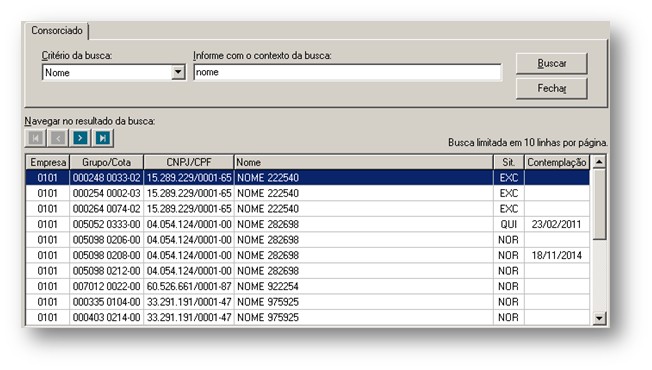
Task: Sort by the Grupo/Cota column header
Action: [106, 162]
